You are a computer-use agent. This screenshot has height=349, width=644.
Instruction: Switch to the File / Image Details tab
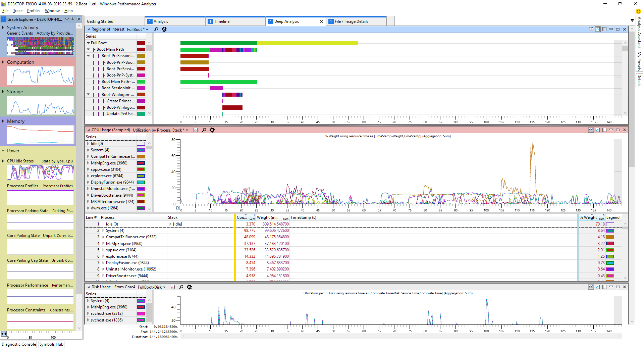tap(356, 21)
